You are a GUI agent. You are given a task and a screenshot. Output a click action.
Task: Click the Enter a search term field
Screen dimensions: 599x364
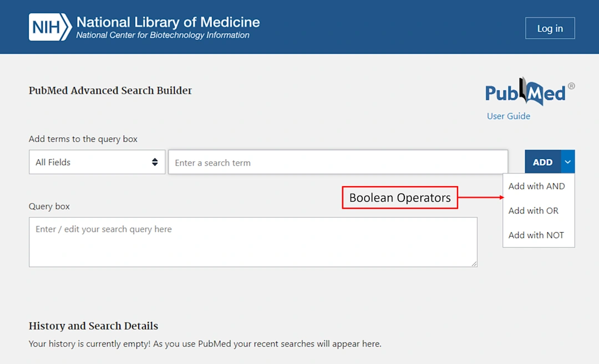(x=338, y=162)
